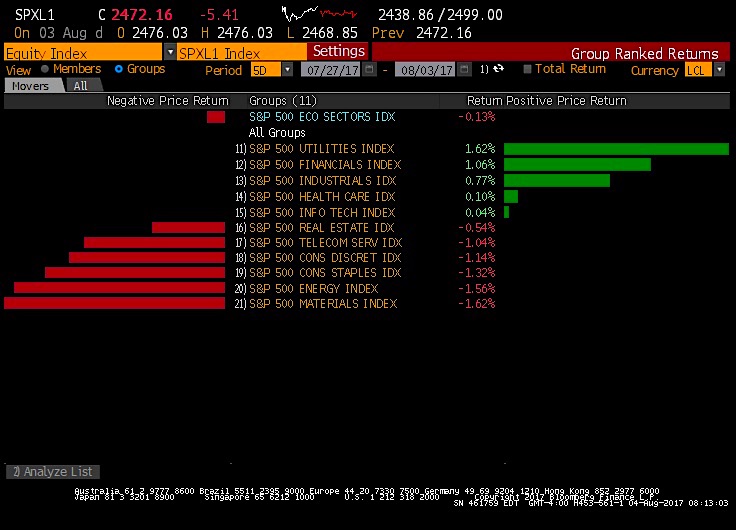Viewport: 736px width, 530px height.
Task: Open S&P 500 INDUSTRIALS IDX row
Action: click(x=322, y=181)
